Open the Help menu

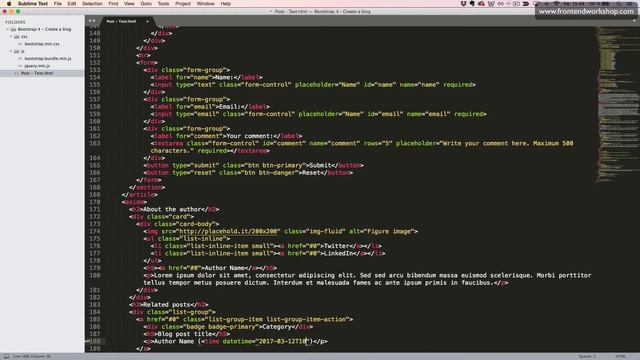click(x=226, y=4)
